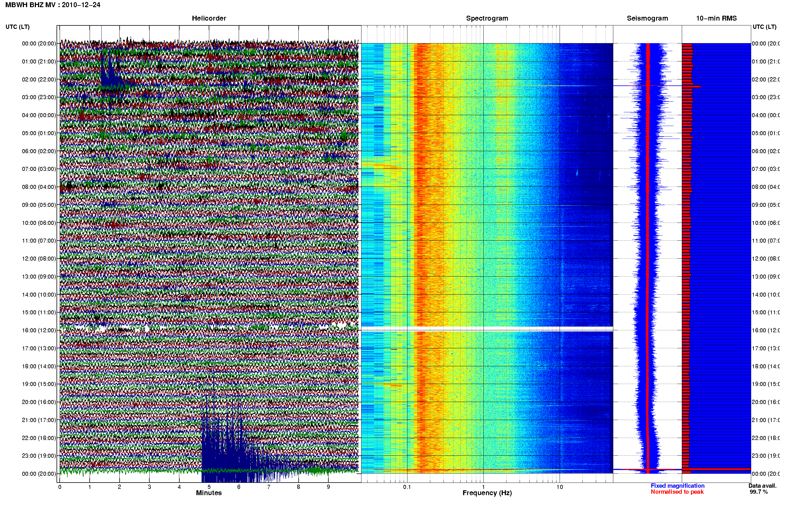Click the '10' frequency tick label
The height and width of the screenshot is (508, 812).
pos(560,487)
